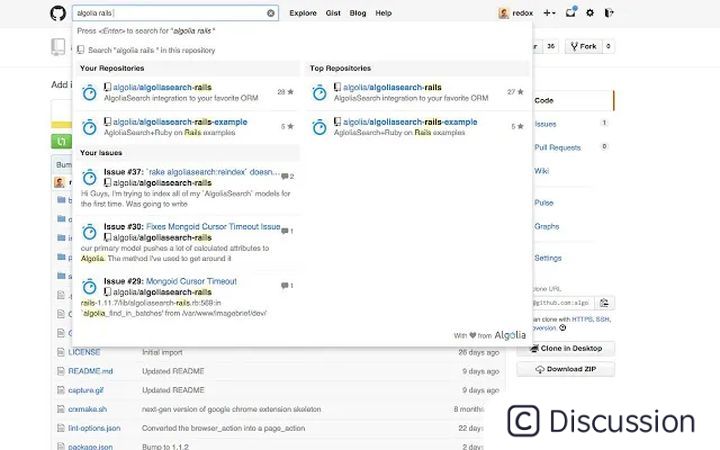Screen dimensions: 720x450
Task: Fork the repository with the Fork button
Action: pyautogui.click(x=584, y=46)
